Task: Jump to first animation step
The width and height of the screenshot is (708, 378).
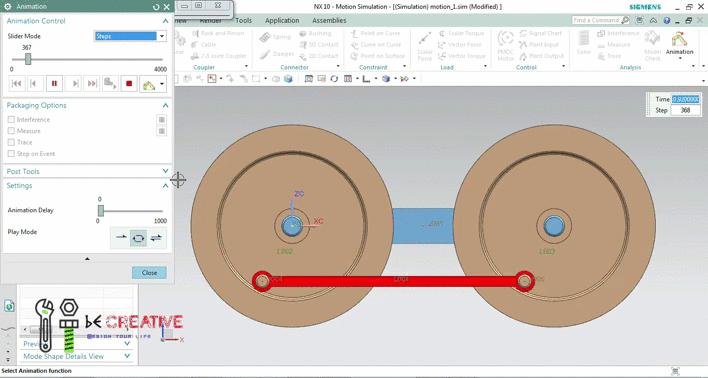Action: [17, 84]
